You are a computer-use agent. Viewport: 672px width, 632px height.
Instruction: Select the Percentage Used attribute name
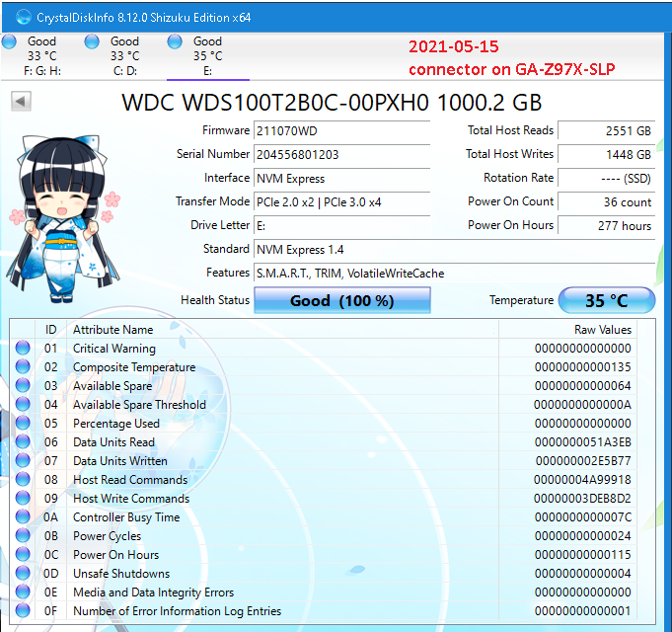click(x=116, y=424)
